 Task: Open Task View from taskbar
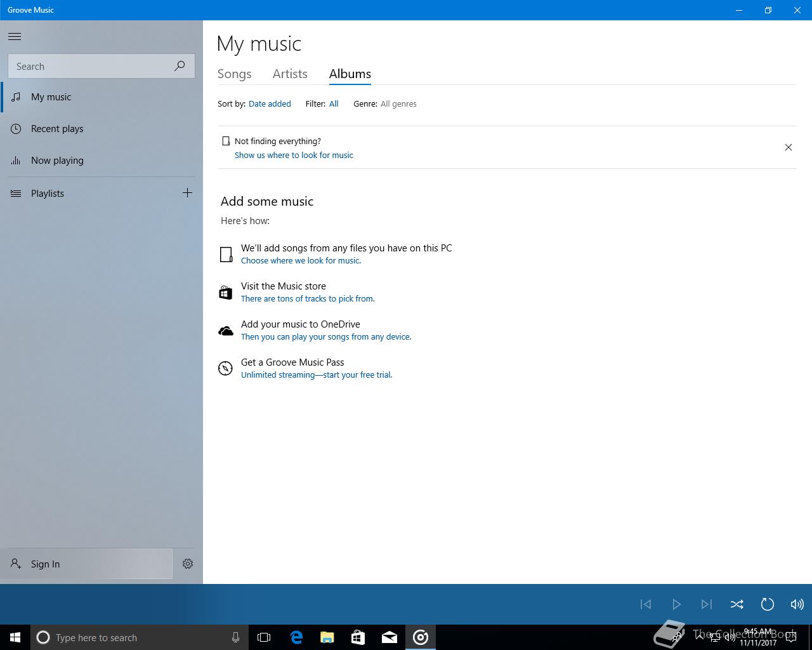pyautogui.click(x=264, y=637)
